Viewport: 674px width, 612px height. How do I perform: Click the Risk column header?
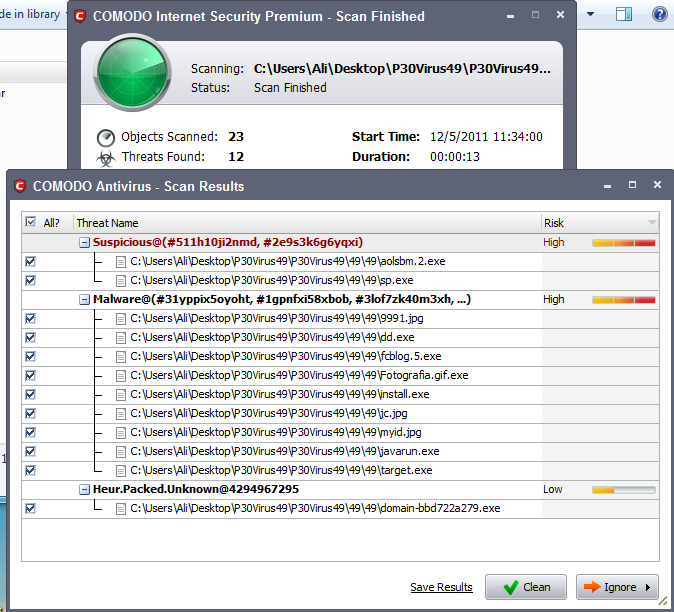tap(600, 223)
